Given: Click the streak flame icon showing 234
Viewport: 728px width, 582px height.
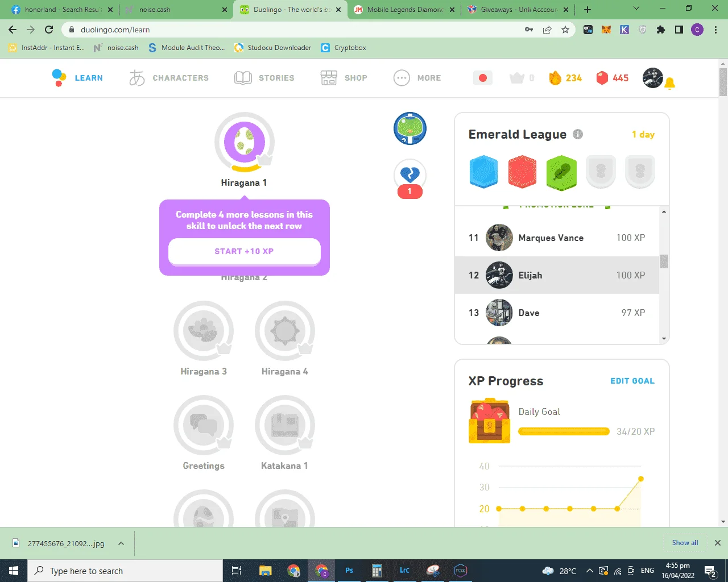Looking at the screenshot, I should pyautogui.click(x=555, y=78).
